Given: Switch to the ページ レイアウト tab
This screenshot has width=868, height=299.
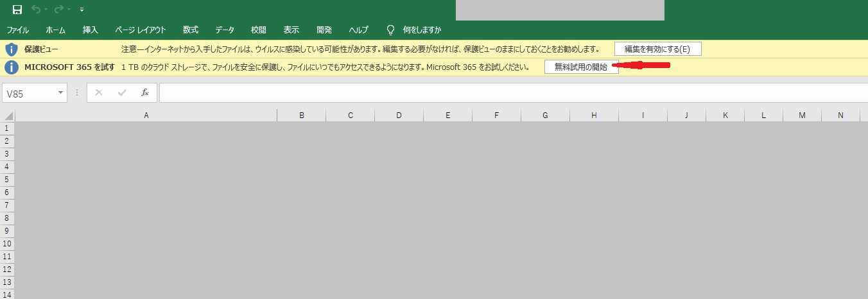Looking at the screenshot, I should point(141,30).
